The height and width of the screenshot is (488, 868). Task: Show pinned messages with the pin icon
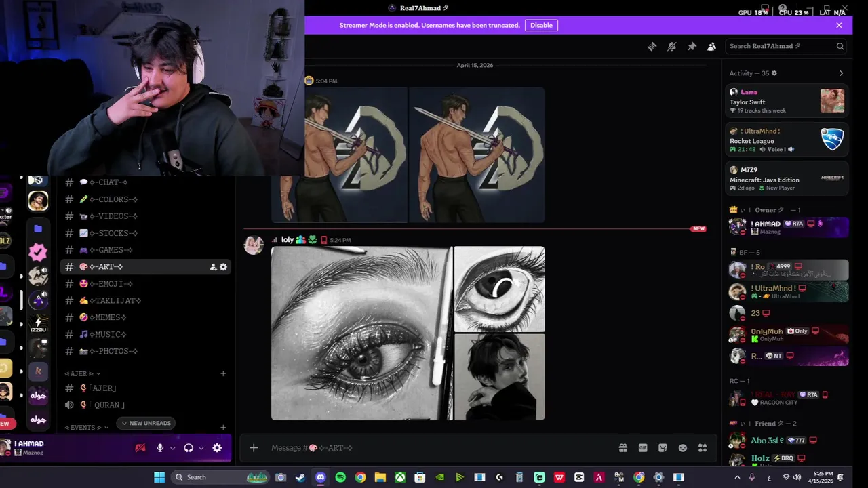tap(692, 46)
